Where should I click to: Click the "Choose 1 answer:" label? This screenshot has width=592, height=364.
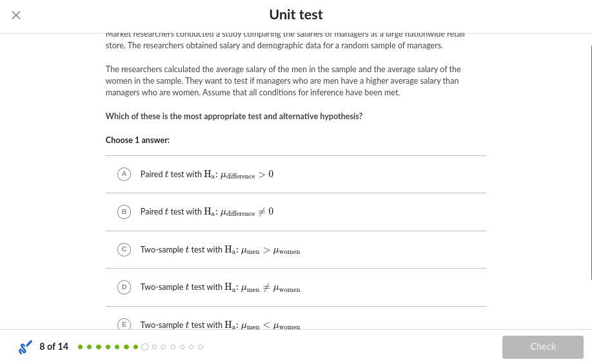(137, 140)
